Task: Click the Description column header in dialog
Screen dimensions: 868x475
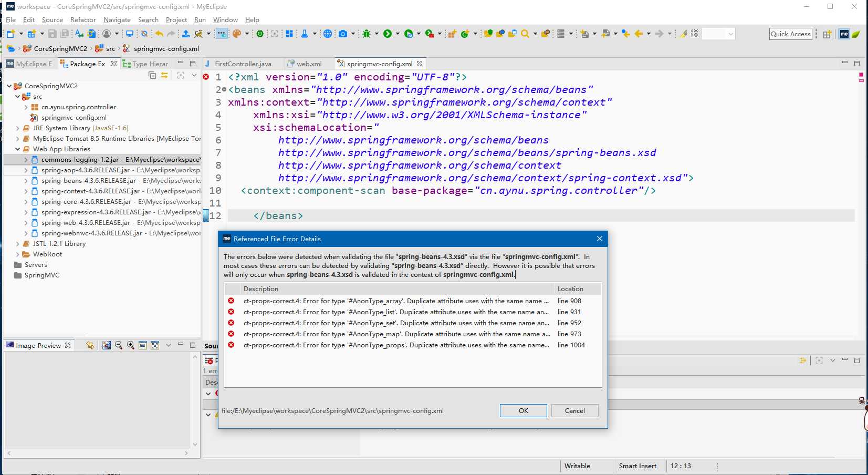Action: pos(397,288)
